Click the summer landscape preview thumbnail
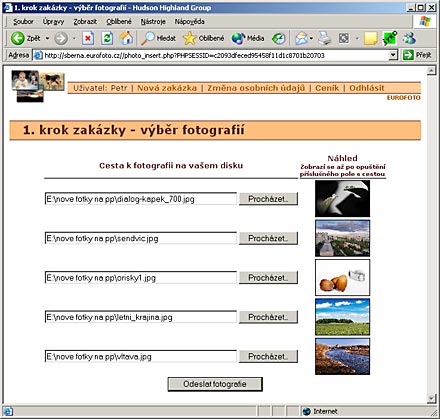 [x=342, y=317]
